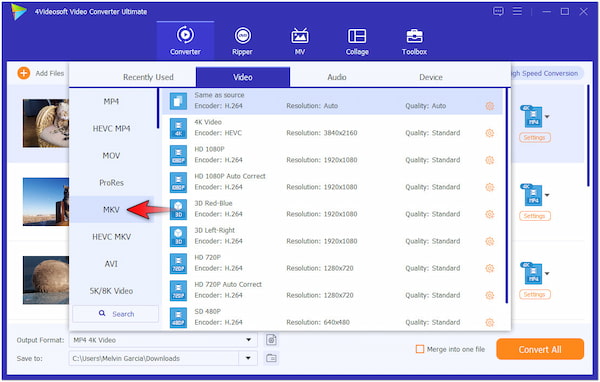Open settings gear for HD 720P Auto Correct
600x382 pixels.
point(489,295)
